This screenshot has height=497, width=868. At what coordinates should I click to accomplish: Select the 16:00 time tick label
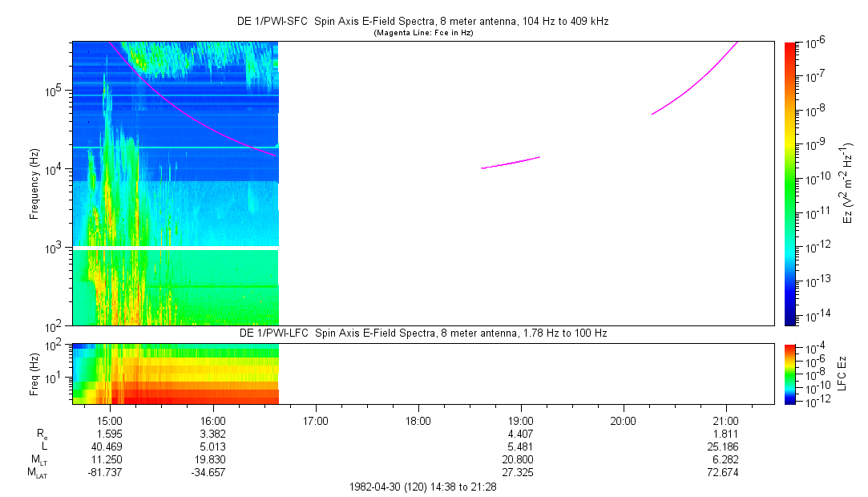pyautogui.click(x=212, y=420)
